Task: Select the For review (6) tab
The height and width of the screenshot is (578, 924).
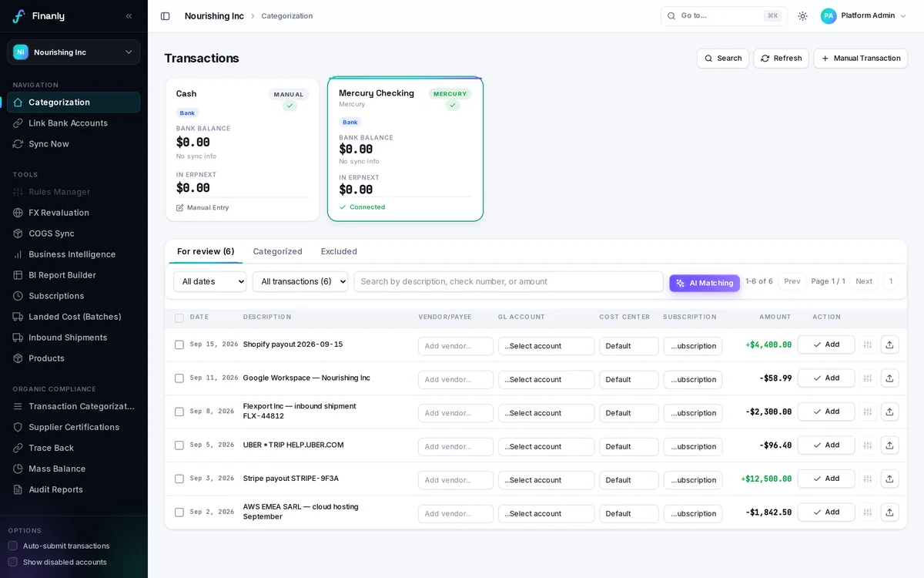Action: pyautogui.click(x=206, y=251)
